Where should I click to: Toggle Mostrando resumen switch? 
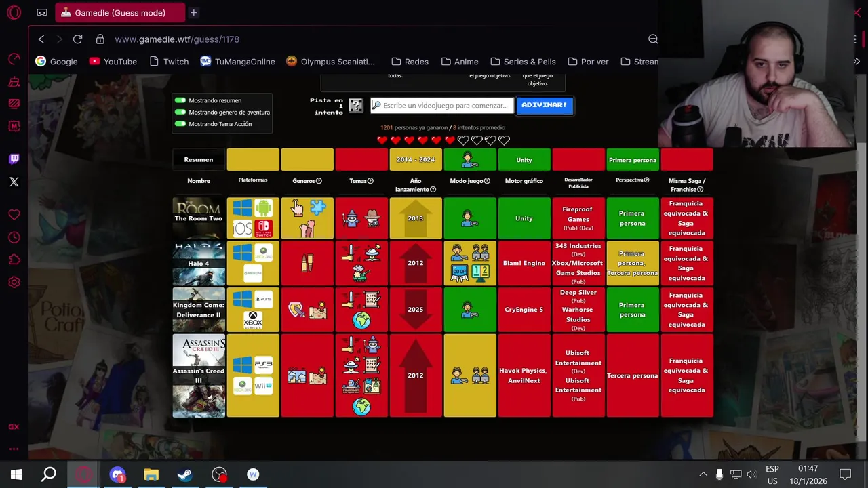pyautogui.click(x=180, y=100)
